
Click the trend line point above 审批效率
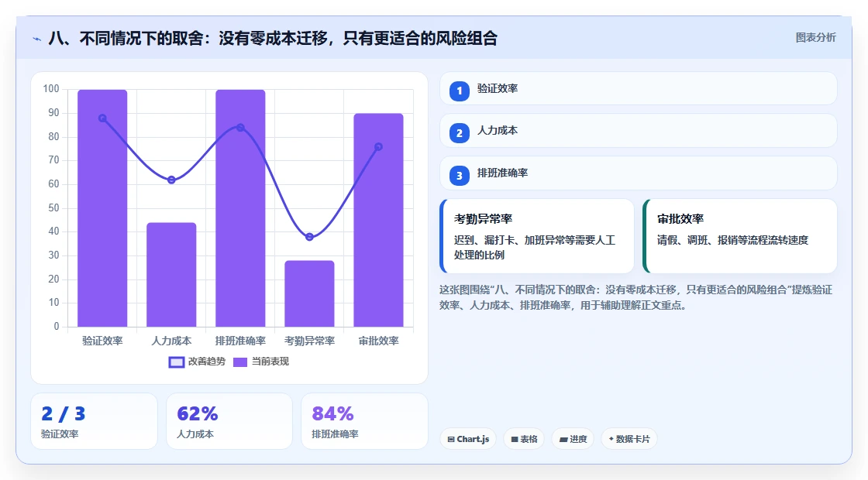pyautogui.click(x=379, y=147)
